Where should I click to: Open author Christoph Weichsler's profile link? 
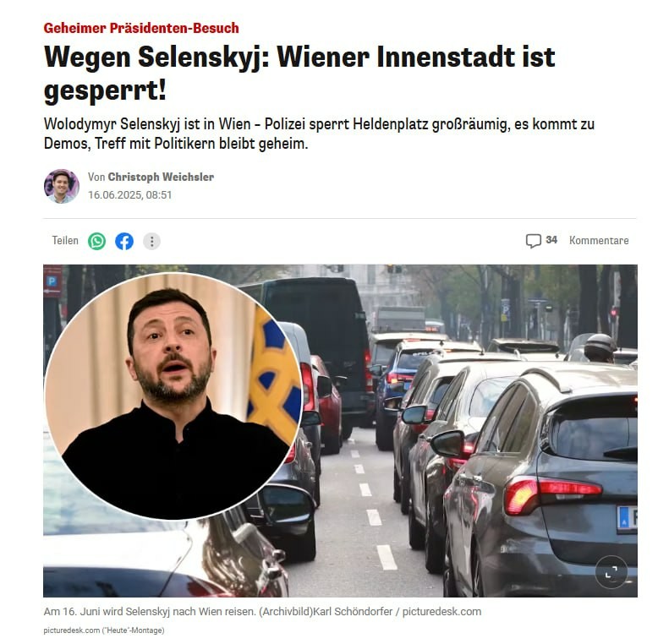tap(161, 177)
